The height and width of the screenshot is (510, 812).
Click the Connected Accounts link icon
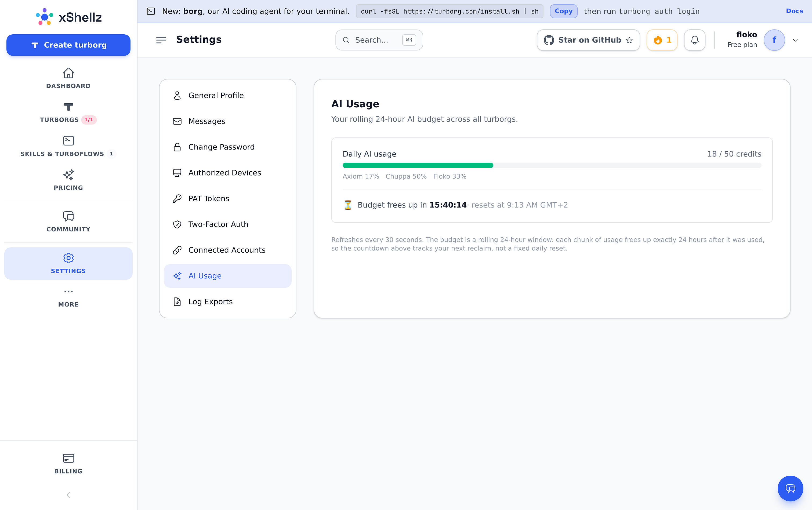[x=177, y=250]
